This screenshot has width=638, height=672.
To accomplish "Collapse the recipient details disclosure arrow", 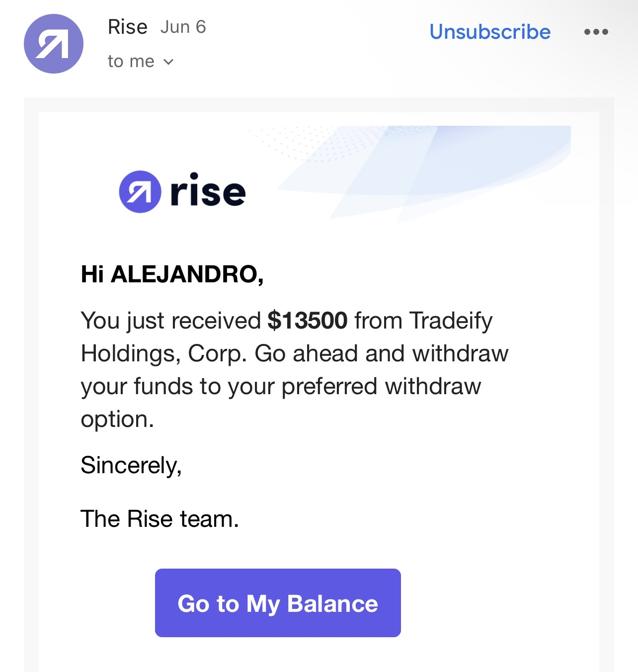I will pyautogui.click(x=168, y=62).
